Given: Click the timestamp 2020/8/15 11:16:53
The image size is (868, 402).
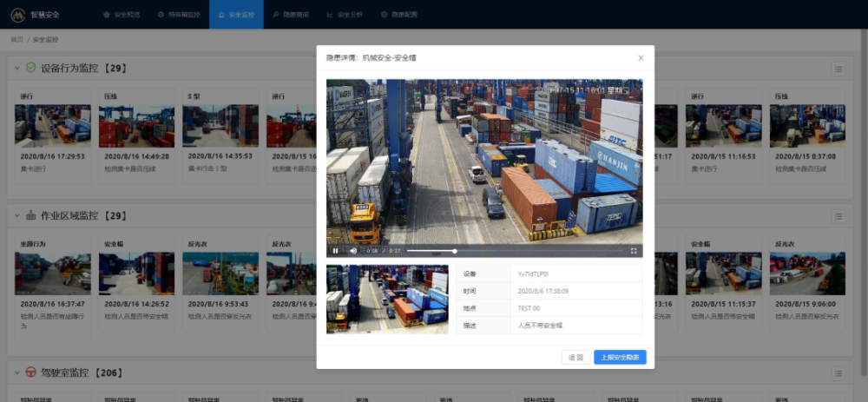Looking at the screenshot, I should 724,156.
